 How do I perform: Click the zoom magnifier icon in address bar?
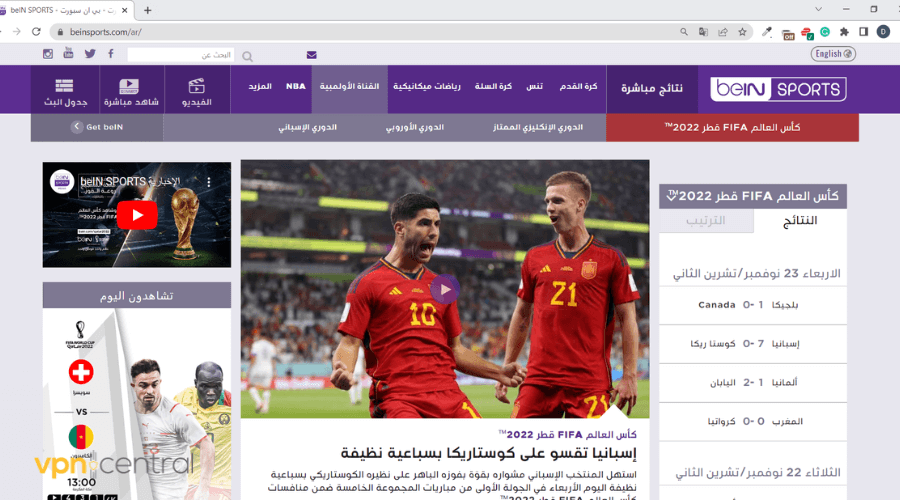coord(684,32)
